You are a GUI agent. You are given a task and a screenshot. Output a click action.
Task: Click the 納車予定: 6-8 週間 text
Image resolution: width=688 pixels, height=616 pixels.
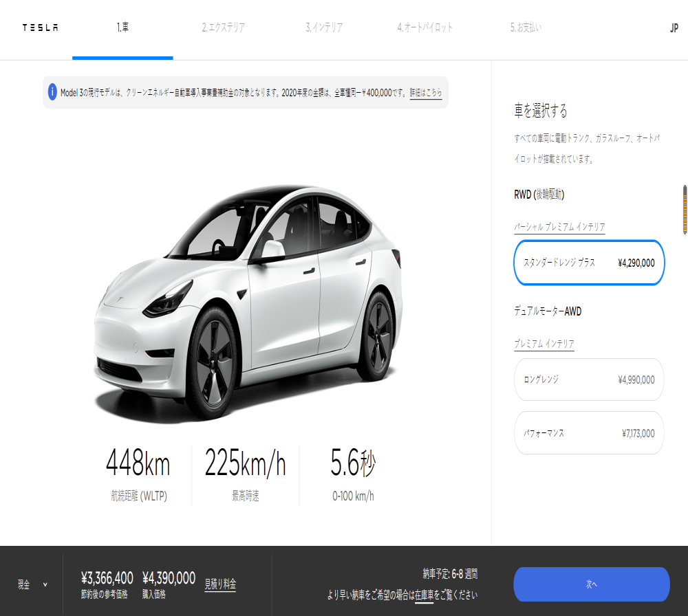point(450,573)
